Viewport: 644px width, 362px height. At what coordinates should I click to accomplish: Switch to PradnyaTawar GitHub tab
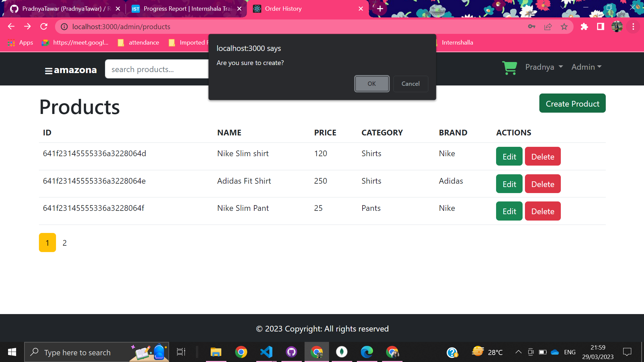[64, 9]
